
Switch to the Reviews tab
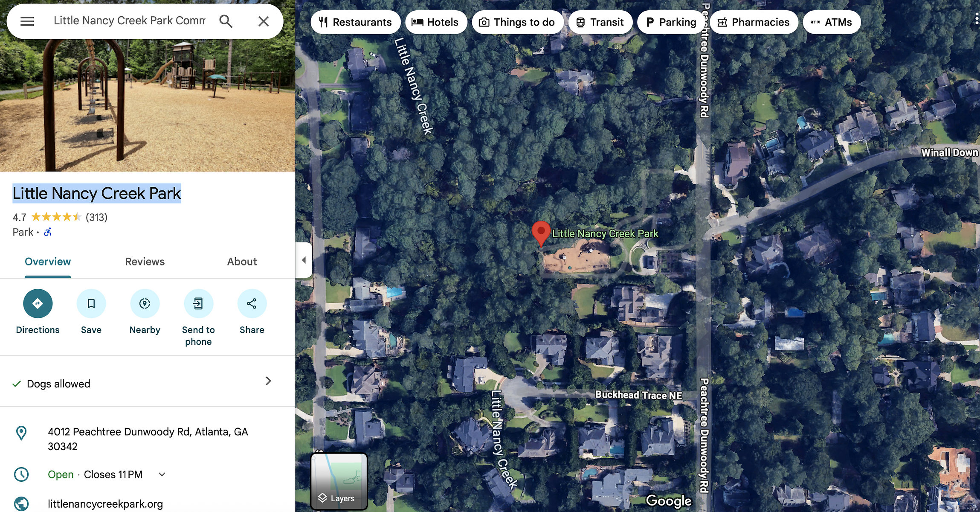click(x=145, y=262)
